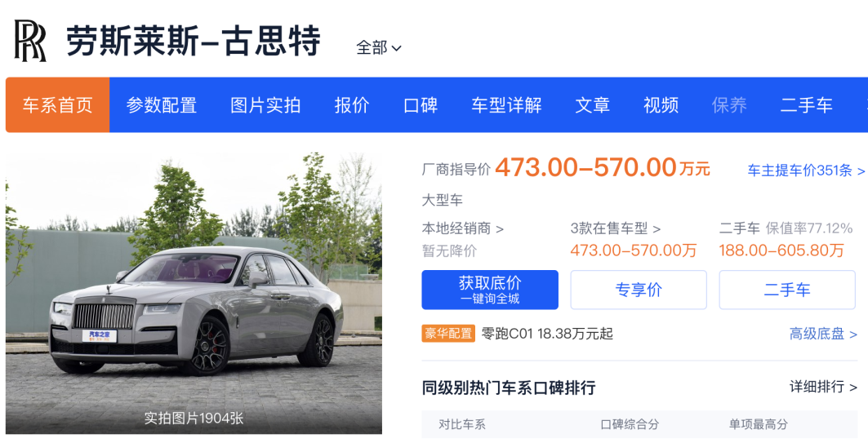Screen dimensions: 868x443
Task: Open the 全部 dropdown next to title
Action: pyautogui.click(x=379, y=48)
